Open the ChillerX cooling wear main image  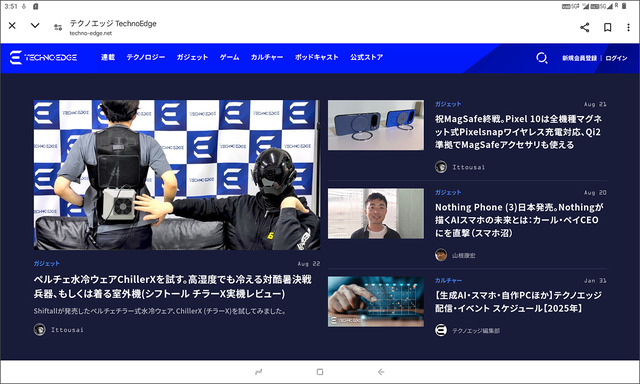(177, 175)
